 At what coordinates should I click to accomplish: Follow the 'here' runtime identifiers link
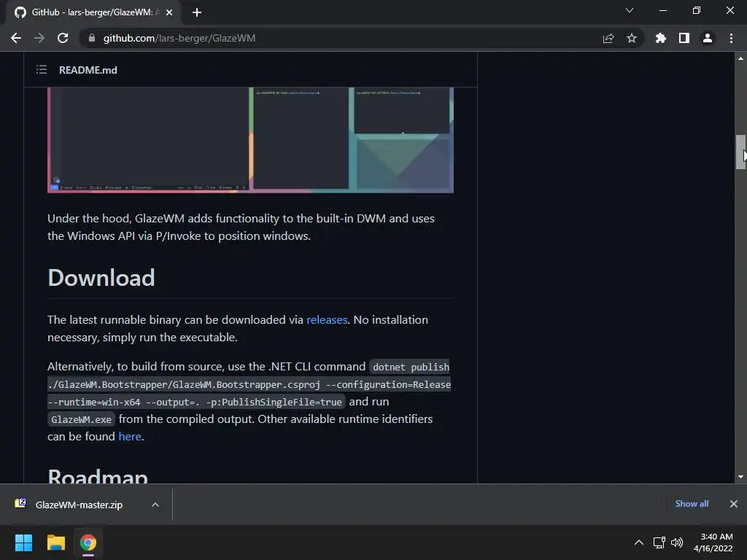tap(130, 436)
